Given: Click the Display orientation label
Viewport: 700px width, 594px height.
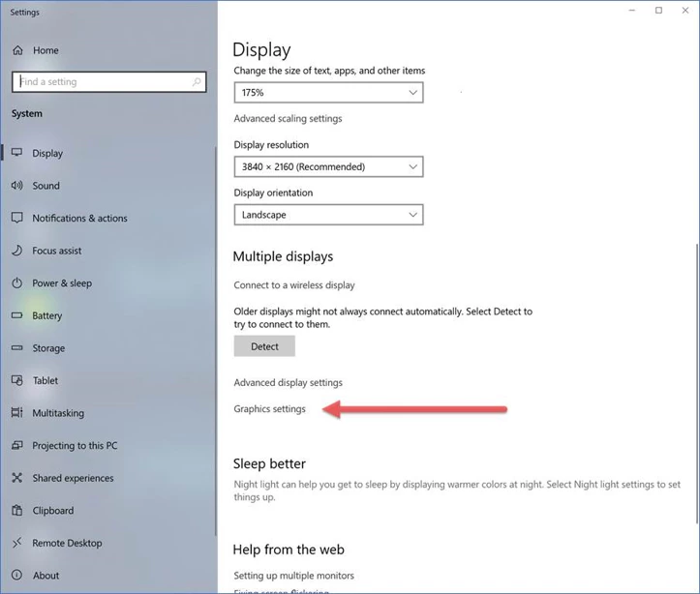Looking at the screenshot, I should pos(273,193).
